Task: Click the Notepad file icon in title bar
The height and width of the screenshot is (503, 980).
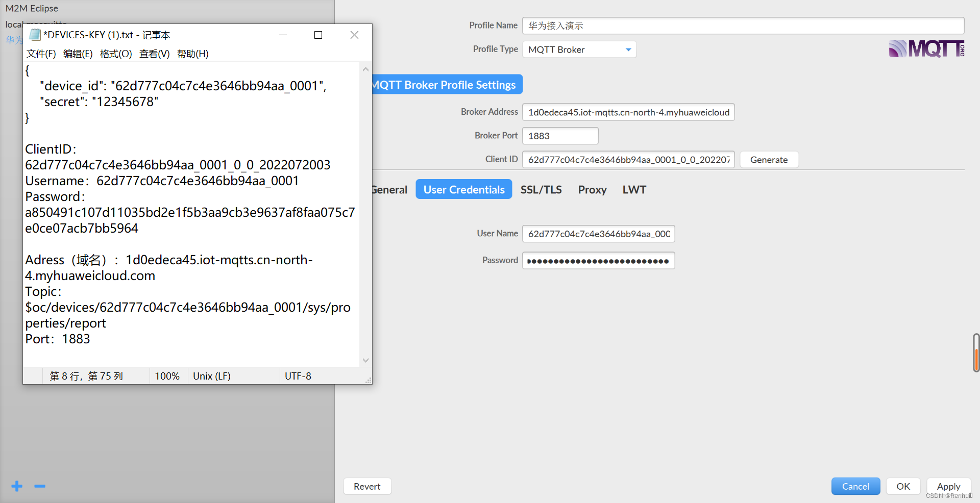Action: coord(35,35)
